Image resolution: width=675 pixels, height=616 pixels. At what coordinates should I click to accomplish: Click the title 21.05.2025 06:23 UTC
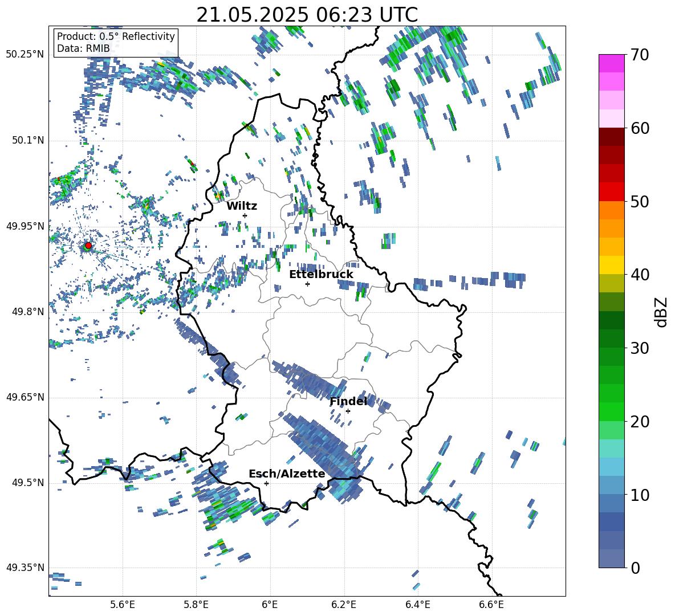(x=307, y=15)
